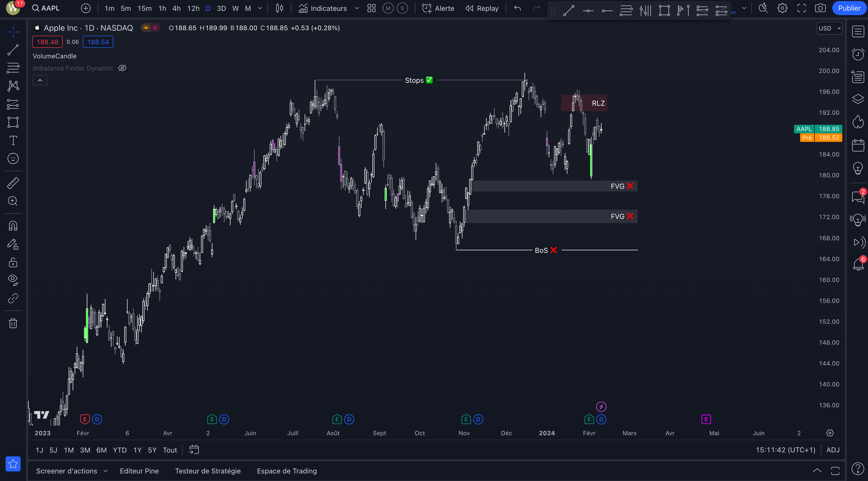Click the Publier button

[x=849, y=8]
